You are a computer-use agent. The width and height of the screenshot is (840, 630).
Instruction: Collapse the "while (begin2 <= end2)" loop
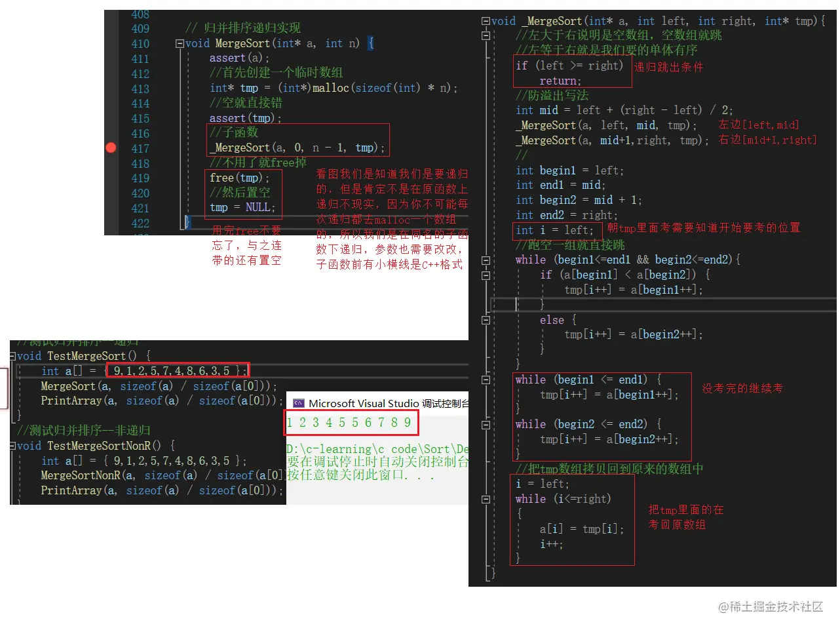486,425
